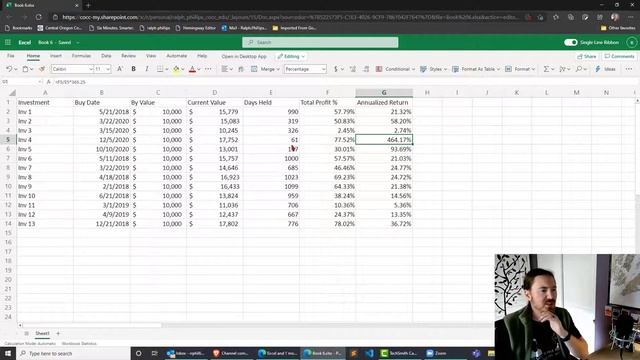Expand the fill color dropdown arrow

pos(182,69)
